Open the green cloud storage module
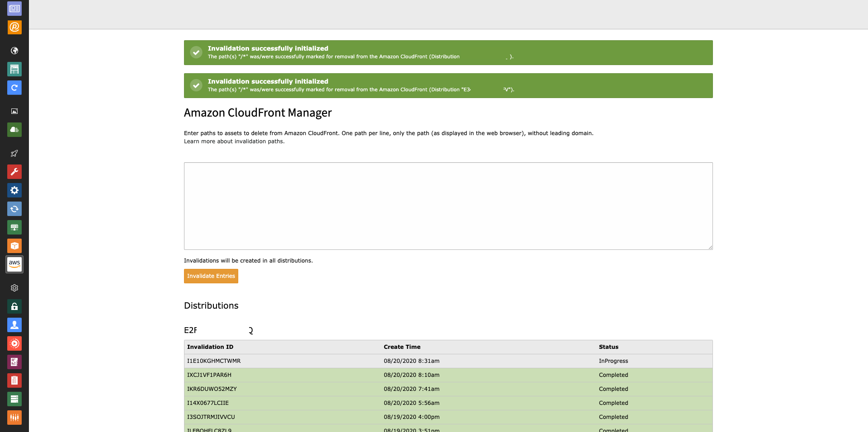This screenshot has width=868, height=432. [x=14, y=130]
